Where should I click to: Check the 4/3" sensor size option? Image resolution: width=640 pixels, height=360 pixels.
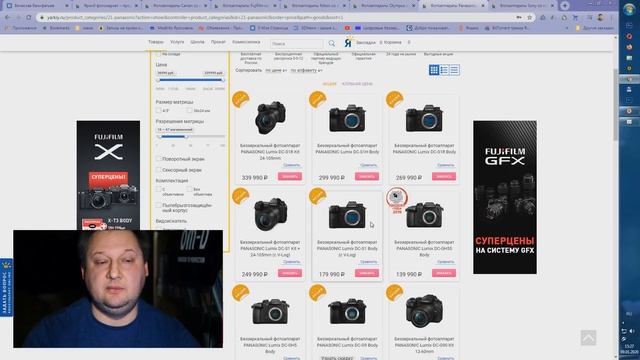click(158, 111)
